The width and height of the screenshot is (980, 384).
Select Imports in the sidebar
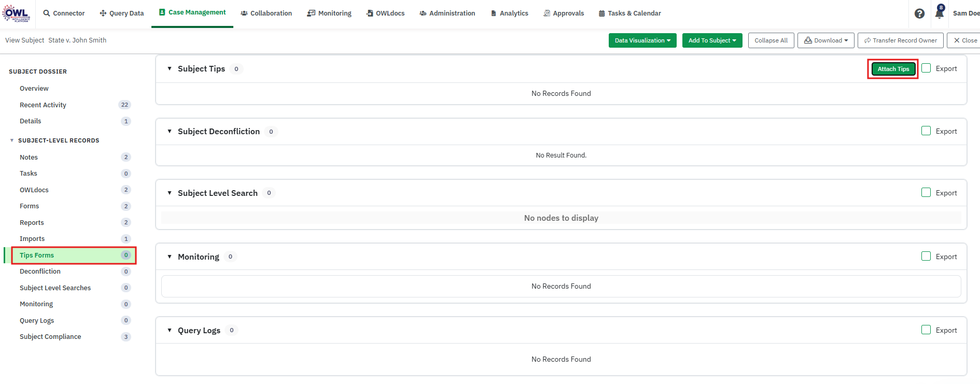(x=32, y=239)
